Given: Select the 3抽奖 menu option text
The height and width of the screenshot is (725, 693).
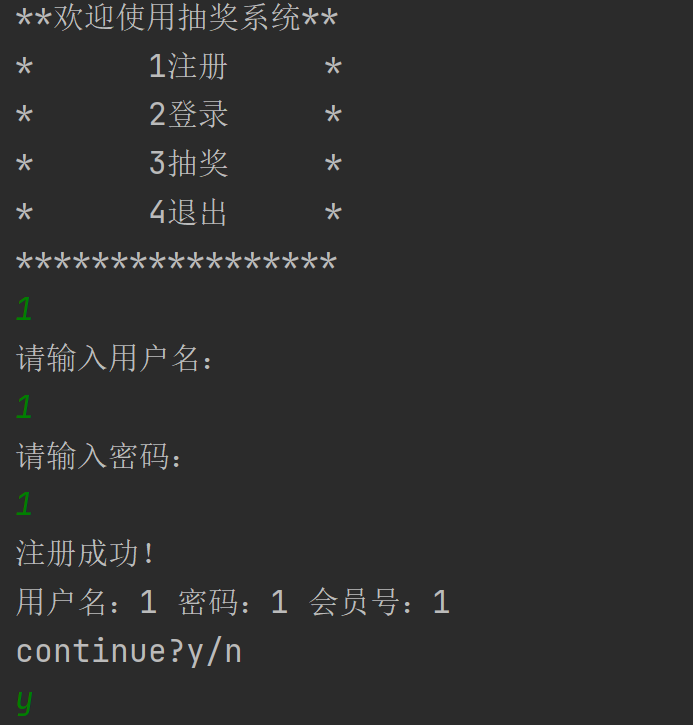Looking at the screenshot, I should point(189,163).
